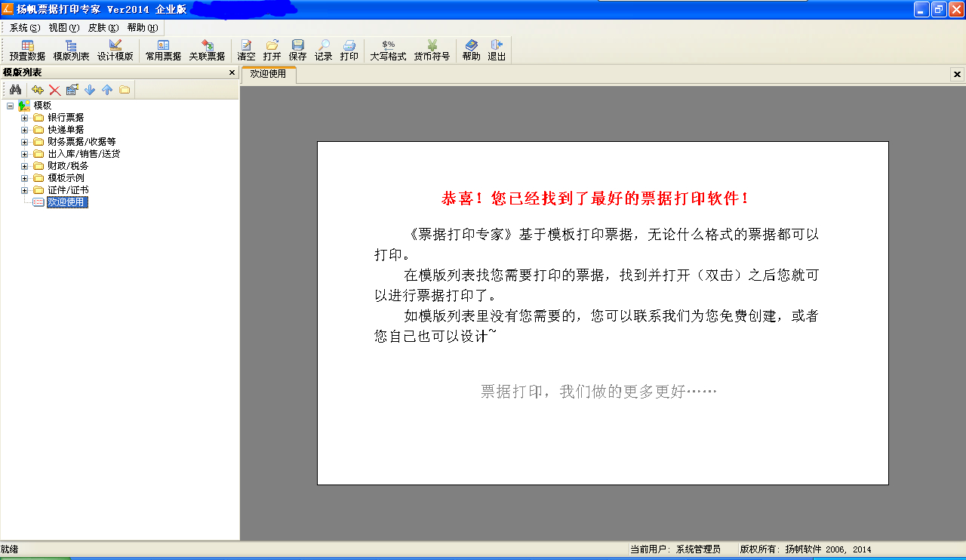Click the red X delete icon in template panel
The width and height of the screenshot is (966, 560).
click(x=54, y=90)
